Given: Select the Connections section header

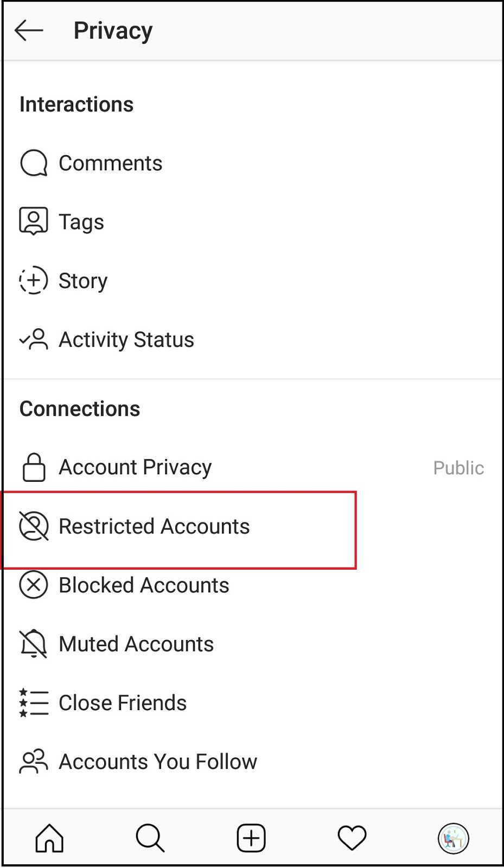Looking at the screenshot, I should (x=80, y=409).
